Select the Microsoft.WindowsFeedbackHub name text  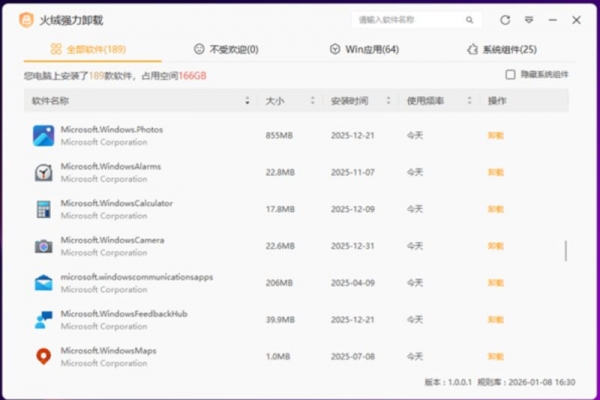[124, 314]
